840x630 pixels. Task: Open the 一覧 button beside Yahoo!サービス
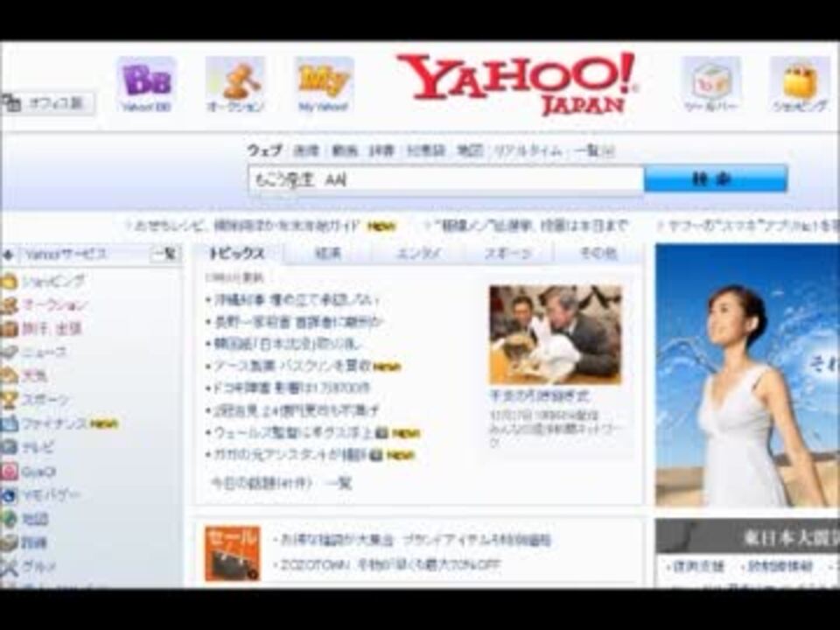164,254
